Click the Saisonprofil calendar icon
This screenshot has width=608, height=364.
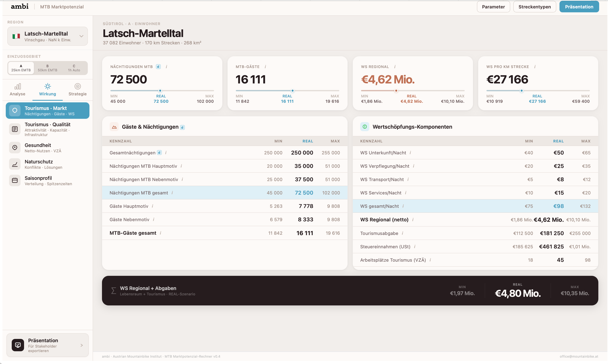(x=15, y=180)
